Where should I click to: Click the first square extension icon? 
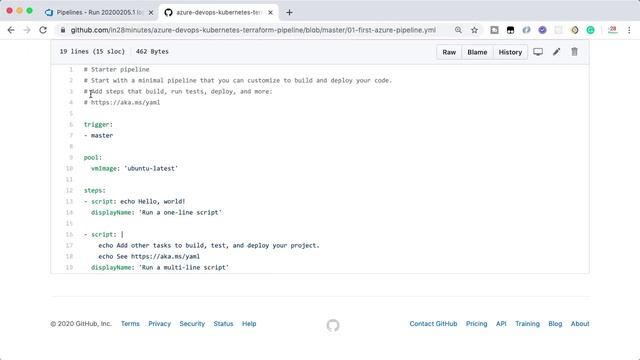[x=494, y=30]
